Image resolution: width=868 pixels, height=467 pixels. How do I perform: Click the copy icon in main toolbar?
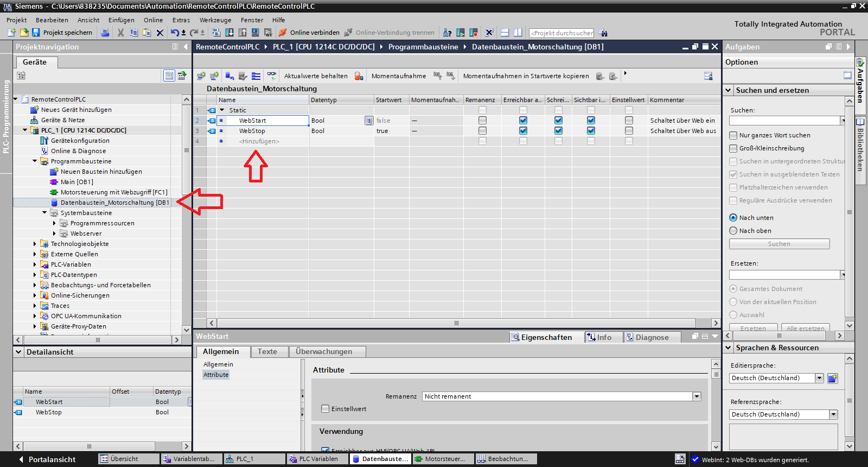coord(133,33)
